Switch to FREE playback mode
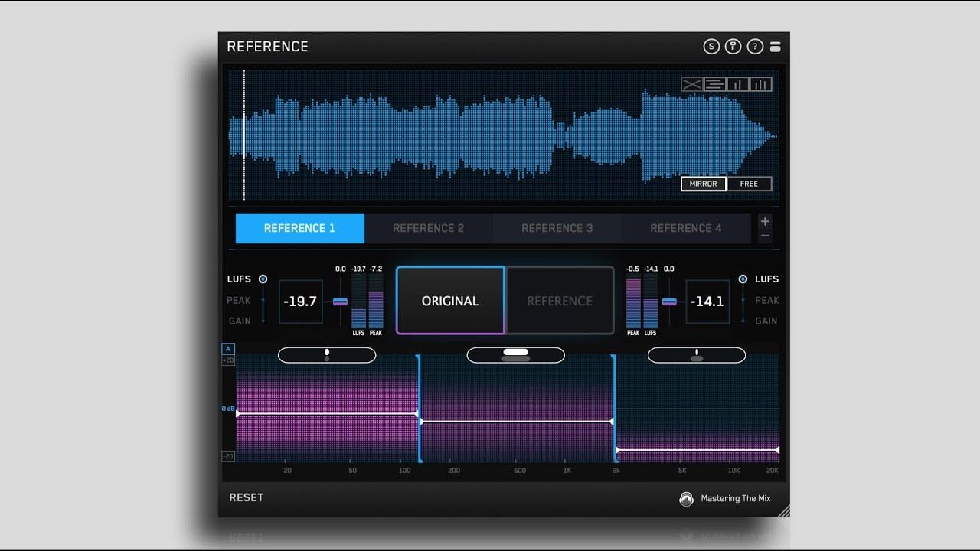The width and height of the screenshot is (980, 551). pos(749,184)
